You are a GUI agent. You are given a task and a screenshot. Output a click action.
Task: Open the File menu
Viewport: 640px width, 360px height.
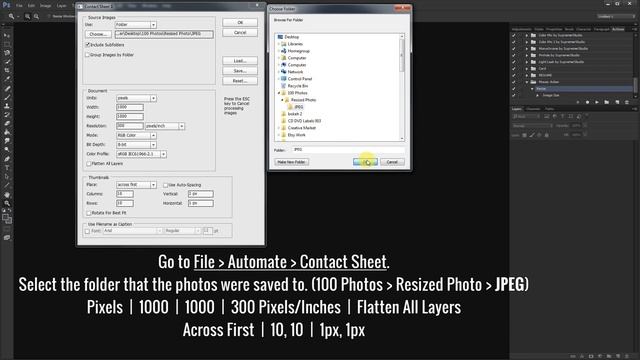click(x=19, y=6)
